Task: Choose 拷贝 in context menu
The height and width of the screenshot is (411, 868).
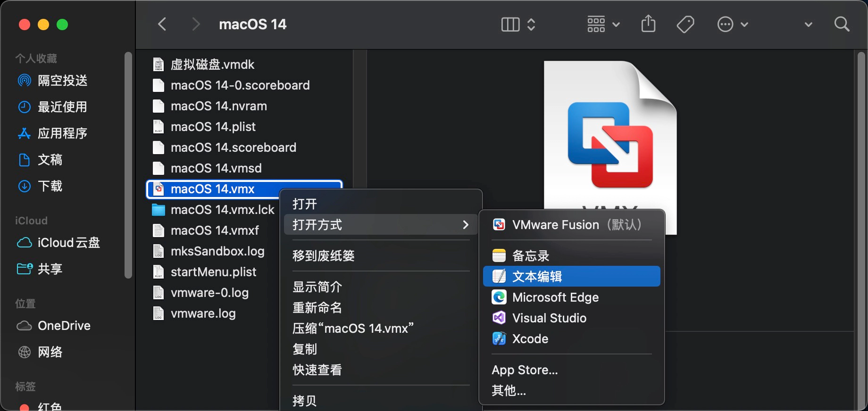Action: [x=381, y=401]
